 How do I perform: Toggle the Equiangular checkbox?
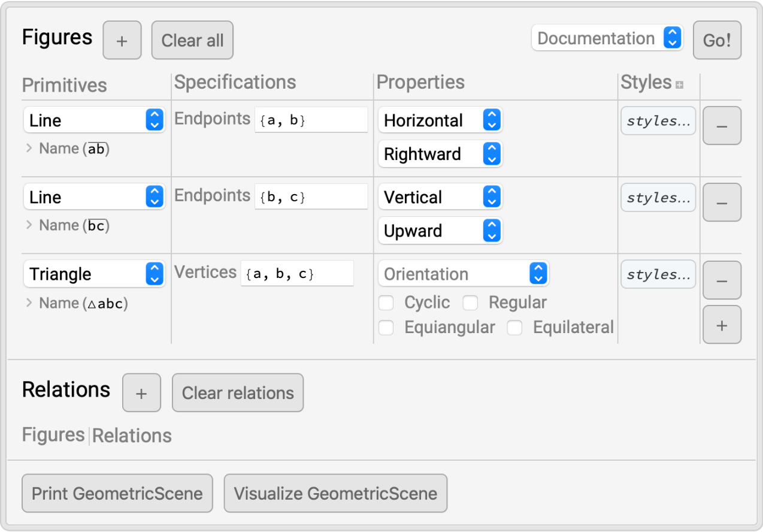pos(386,328)
